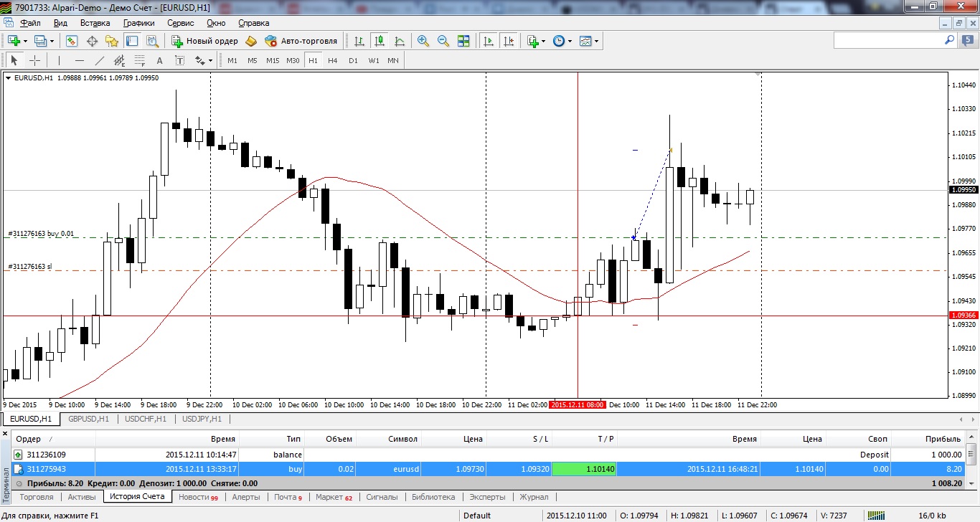Viewport: 980px width, 522px height.
Task: Open the templates icon
Action: (x=585, y=41)
